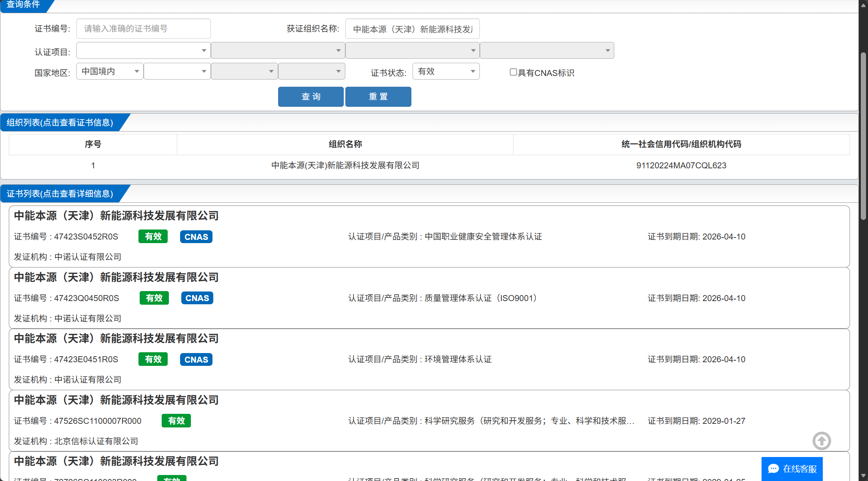868x481 pixels.
Task: Click green valid badge on certificate 47526SC1100007R000
Action: point(176,421)
